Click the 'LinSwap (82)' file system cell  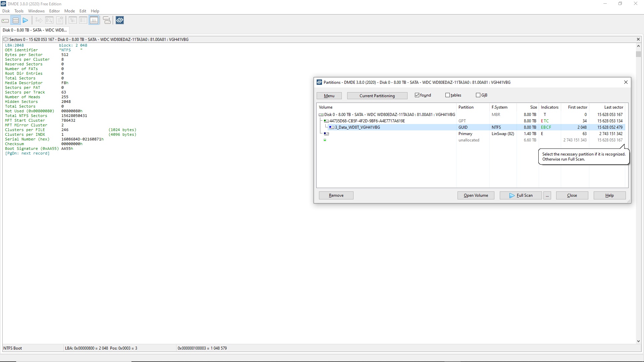pyautogui.click(x=503, y=134)
